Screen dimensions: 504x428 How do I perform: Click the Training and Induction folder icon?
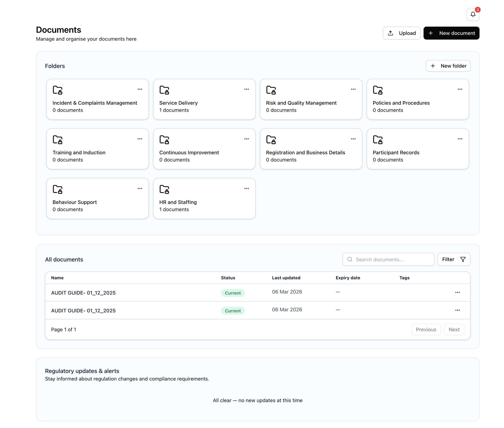[57, 140]
